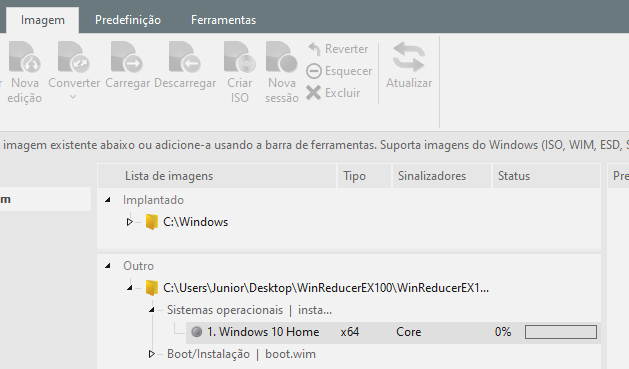This screenshot has height=369, width=629.
Task: Collapse the Implantado group
Action: pos(108,200)
